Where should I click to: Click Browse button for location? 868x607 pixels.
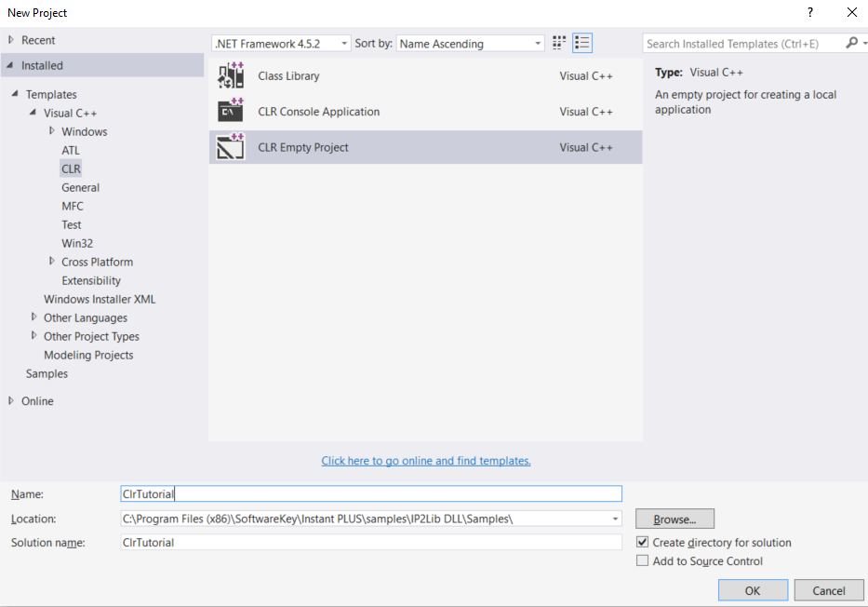pos(674,519)
